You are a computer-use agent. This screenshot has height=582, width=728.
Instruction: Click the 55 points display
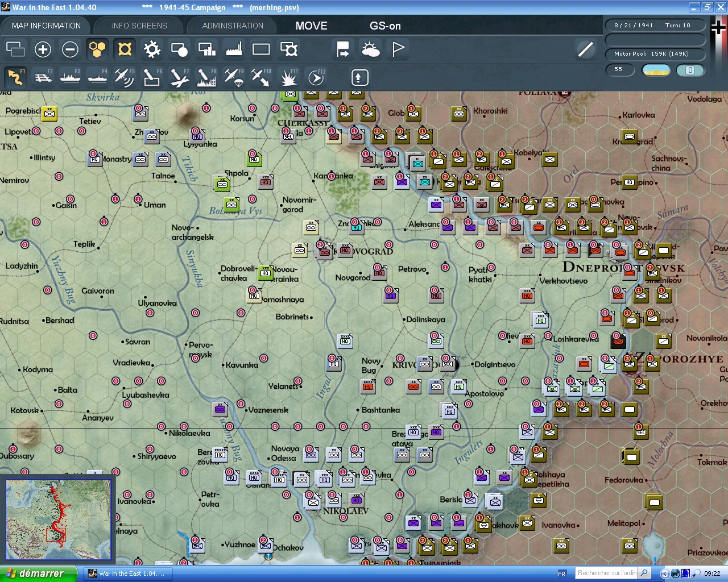pyautogui.click(x=619, y=69)
